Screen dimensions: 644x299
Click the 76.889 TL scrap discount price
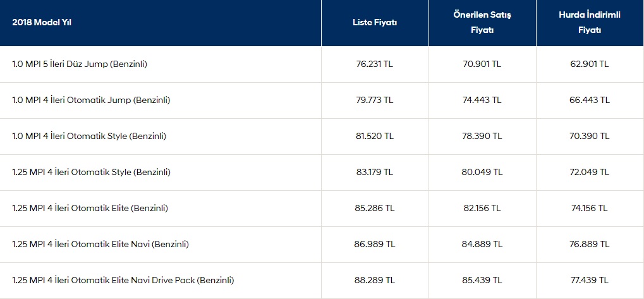(x=590, y=245)
